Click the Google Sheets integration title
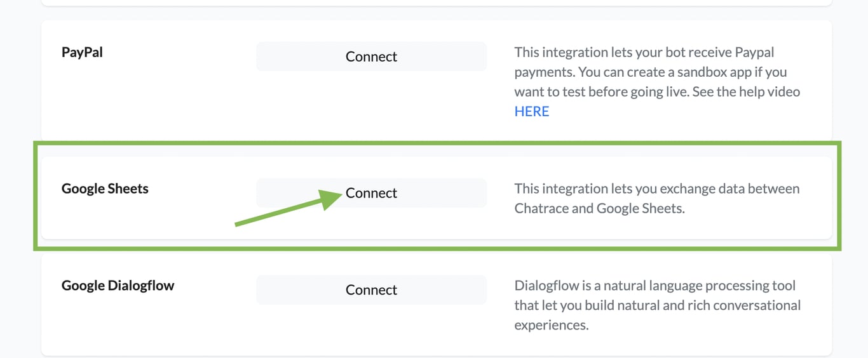 pyautogui.click(x=105, y=189)
